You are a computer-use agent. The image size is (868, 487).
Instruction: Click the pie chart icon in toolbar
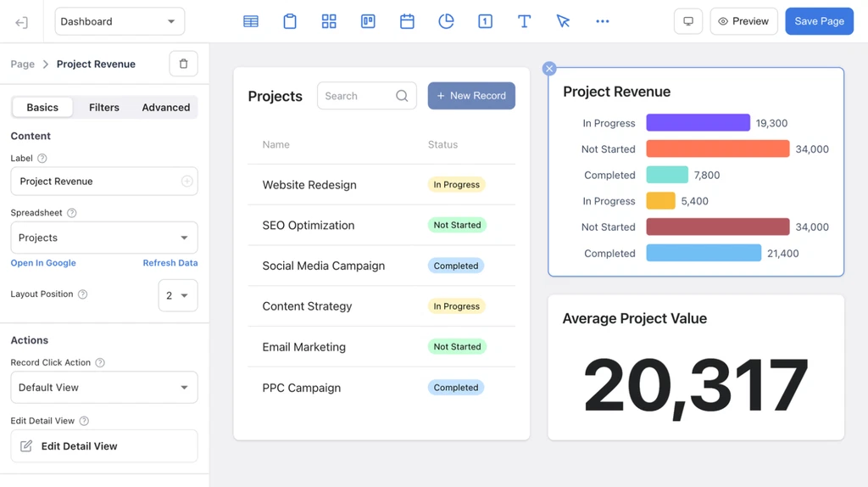point(446,21)
